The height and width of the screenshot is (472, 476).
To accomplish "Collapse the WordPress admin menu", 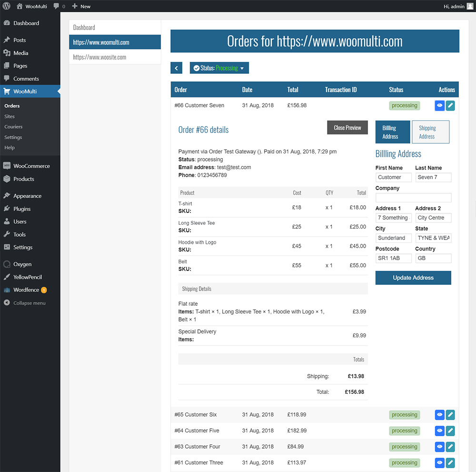I will tap(29, 303).
